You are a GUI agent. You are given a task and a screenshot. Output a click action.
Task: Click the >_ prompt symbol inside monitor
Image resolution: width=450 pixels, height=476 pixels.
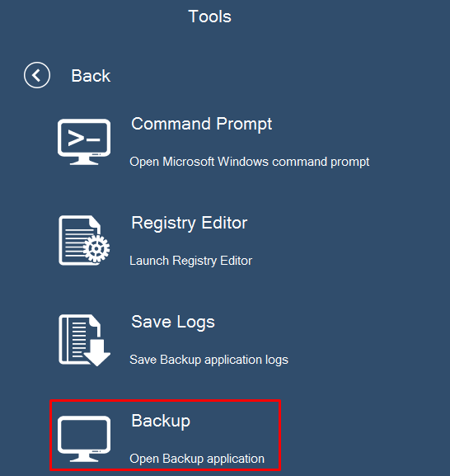coord(84,138)
